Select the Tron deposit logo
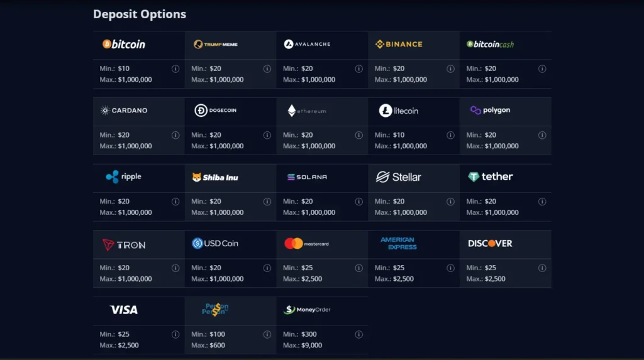Image resolution: width=644 pixels, height=360 pixels. point(124,245)
